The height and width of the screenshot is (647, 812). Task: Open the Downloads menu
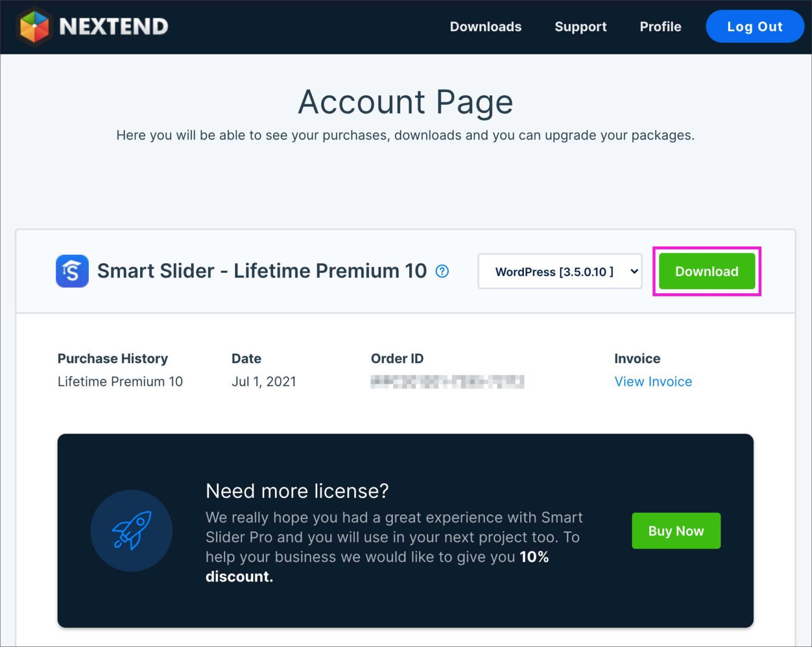[x=485, y=26]
